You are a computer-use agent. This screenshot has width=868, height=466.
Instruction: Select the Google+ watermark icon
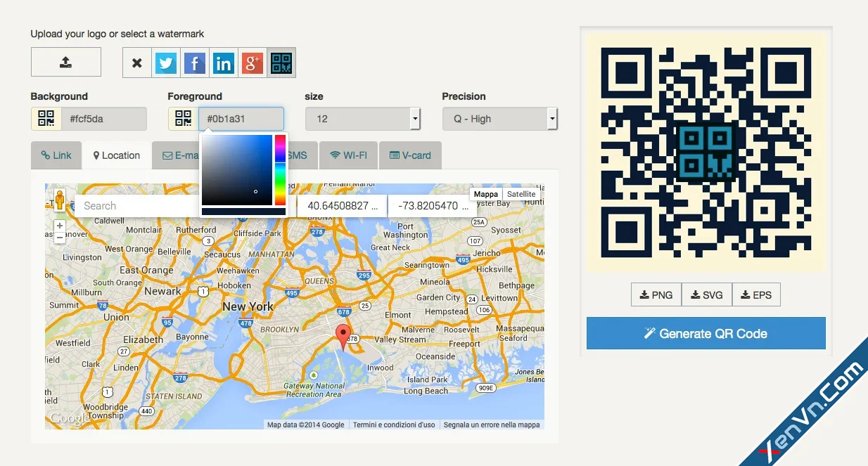(x=253, y=63)
